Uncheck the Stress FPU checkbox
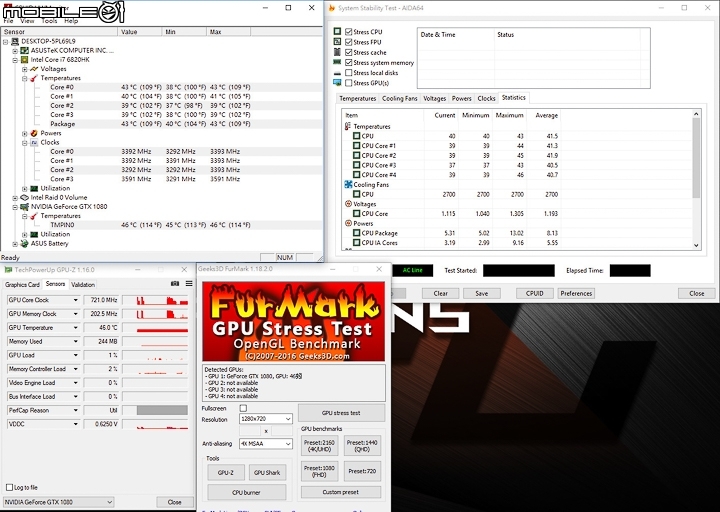 (x=349, y=42)
